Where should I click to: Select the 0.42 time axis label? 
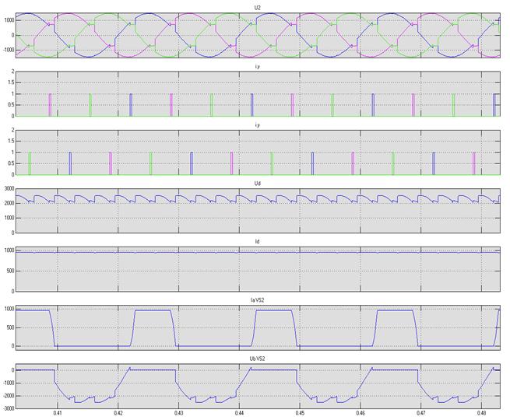pyautogui.click(x=118, y=413)
